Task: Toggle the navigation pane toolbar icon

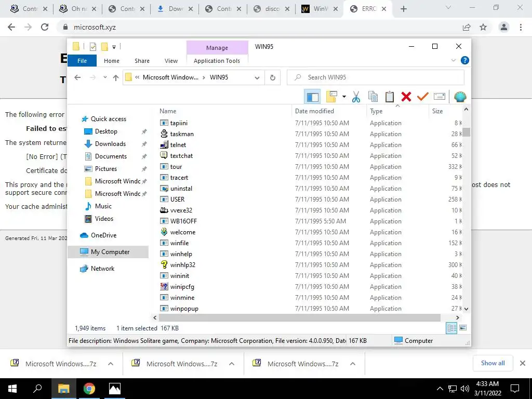Action: (312, 97)
